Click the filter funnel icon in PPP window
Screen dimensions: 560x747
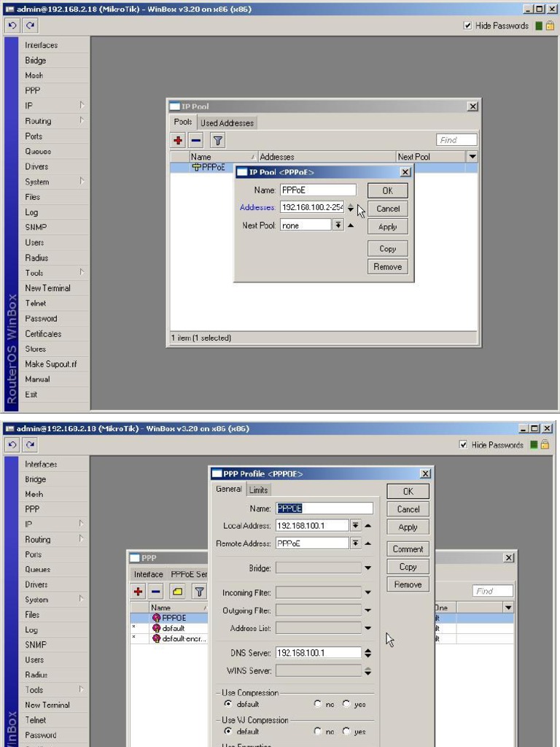click(200, 592)
